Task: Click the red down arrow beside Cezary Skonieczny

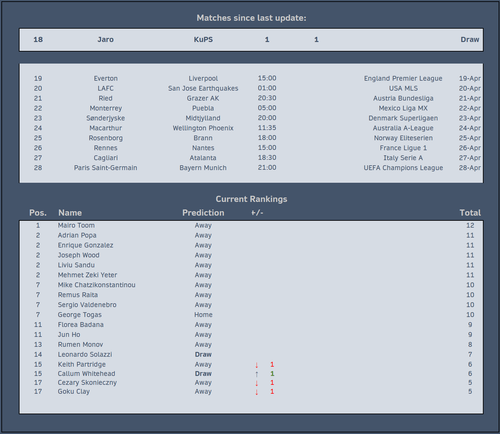Action: coord(257,383)
